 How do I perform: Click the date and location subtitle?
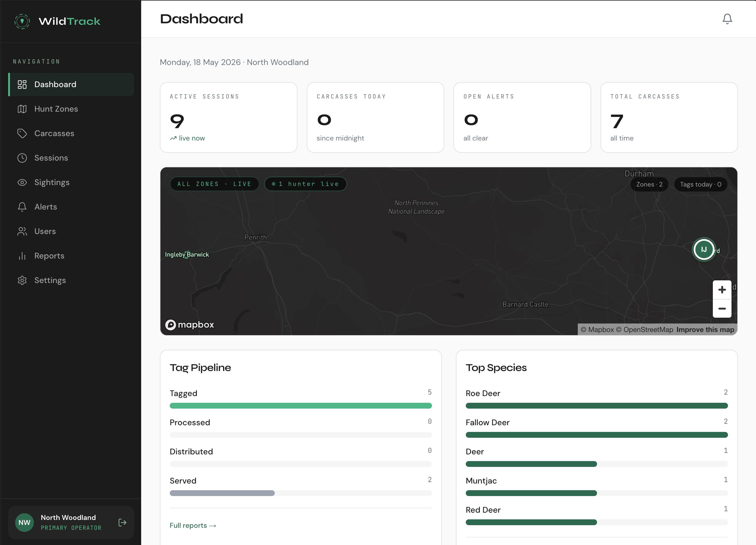(x=234, y=62)
